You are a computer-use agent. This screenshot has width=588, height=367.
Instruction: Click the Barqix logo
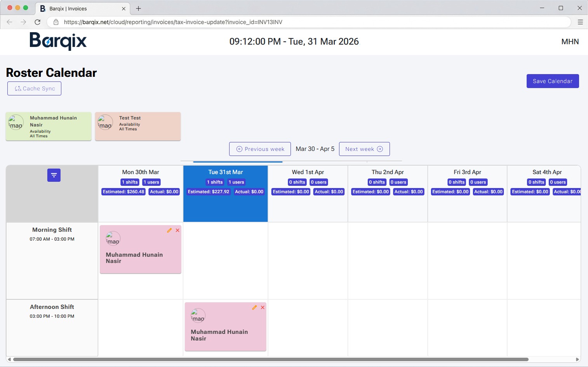pos(58,41)
